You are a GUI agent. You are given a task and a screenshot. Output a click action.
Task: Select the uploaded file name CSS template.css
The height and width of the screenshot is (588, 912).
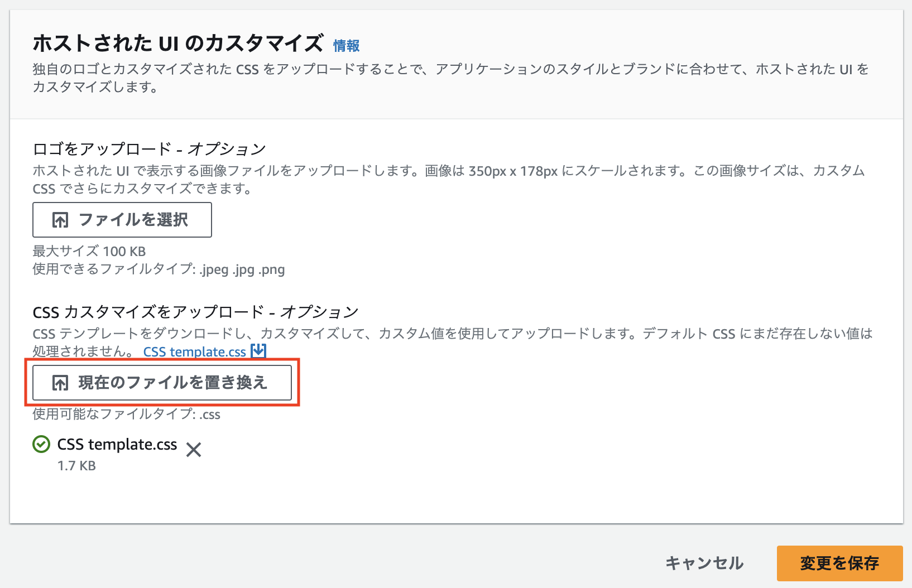[x=118, y=445]
